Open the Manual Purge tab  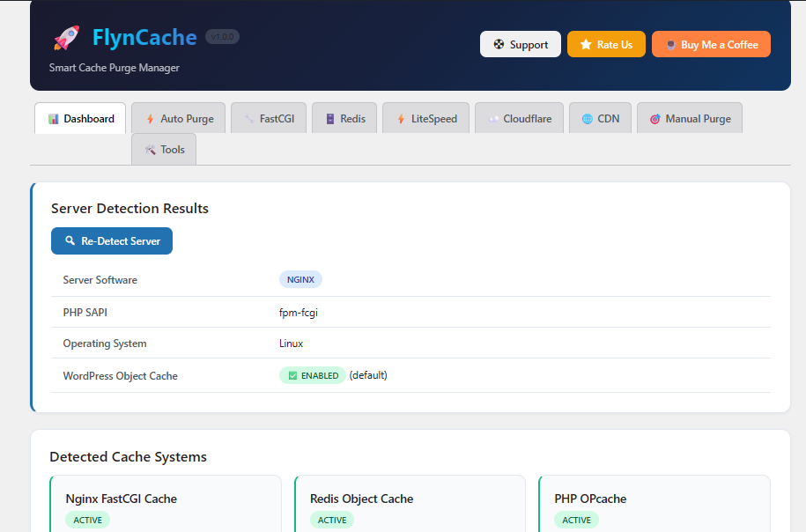pos(690,118)
